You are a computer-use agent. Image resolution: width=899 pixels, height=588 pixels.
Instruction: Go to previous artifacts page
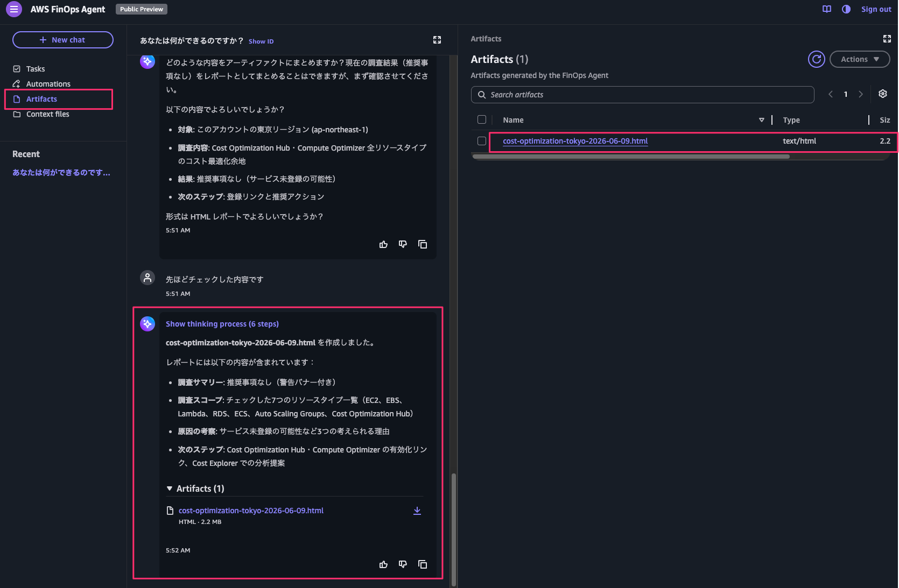831,94
